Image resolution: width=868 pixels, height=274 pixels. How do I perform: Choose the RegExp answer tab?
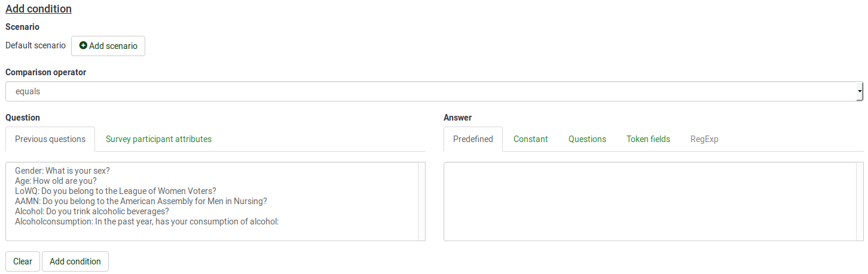pyautogui.click(x=704, y=139)
